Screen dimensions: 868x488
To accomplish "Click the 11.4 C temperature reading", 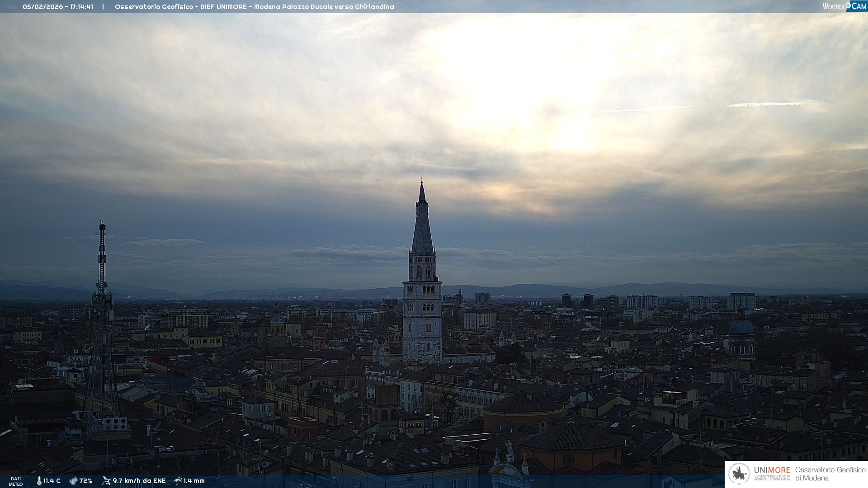I will [x=52, y=481].
